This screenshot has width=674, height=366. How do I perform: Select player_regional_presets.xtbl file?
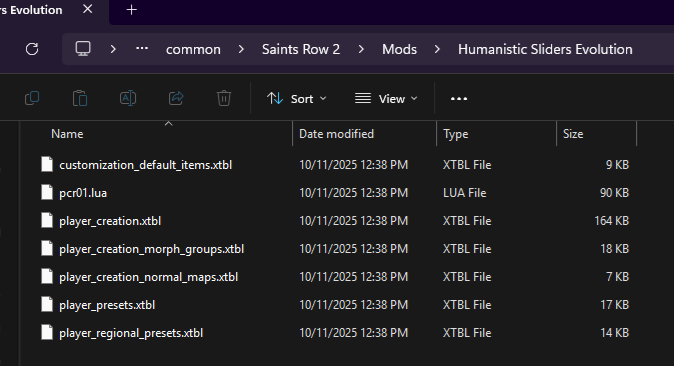(131, 332)
